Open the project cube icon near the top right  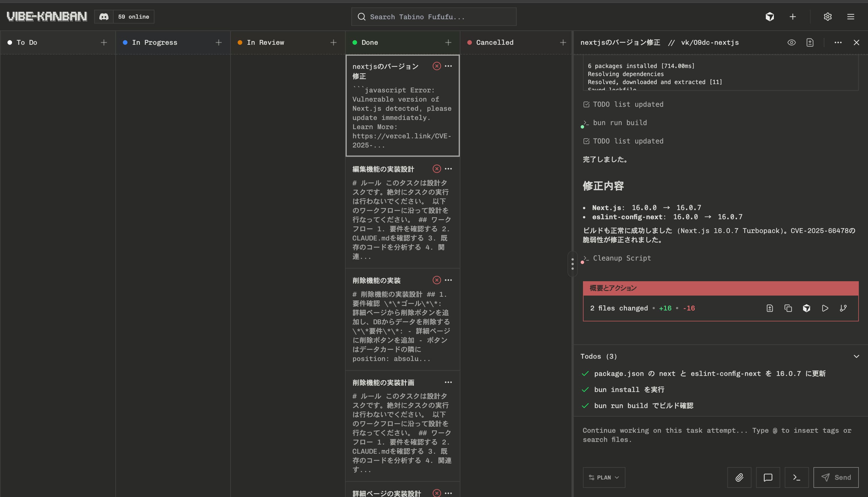pos(770,16)
